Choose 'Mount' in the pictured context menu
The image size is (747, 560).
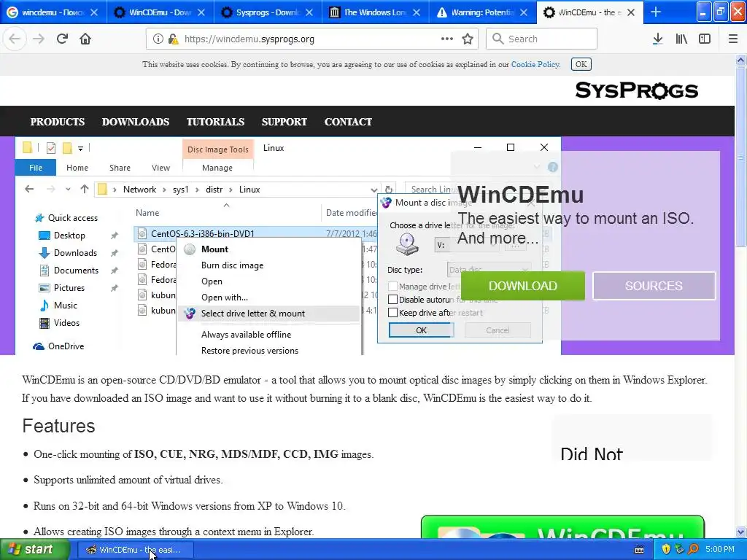214,249
